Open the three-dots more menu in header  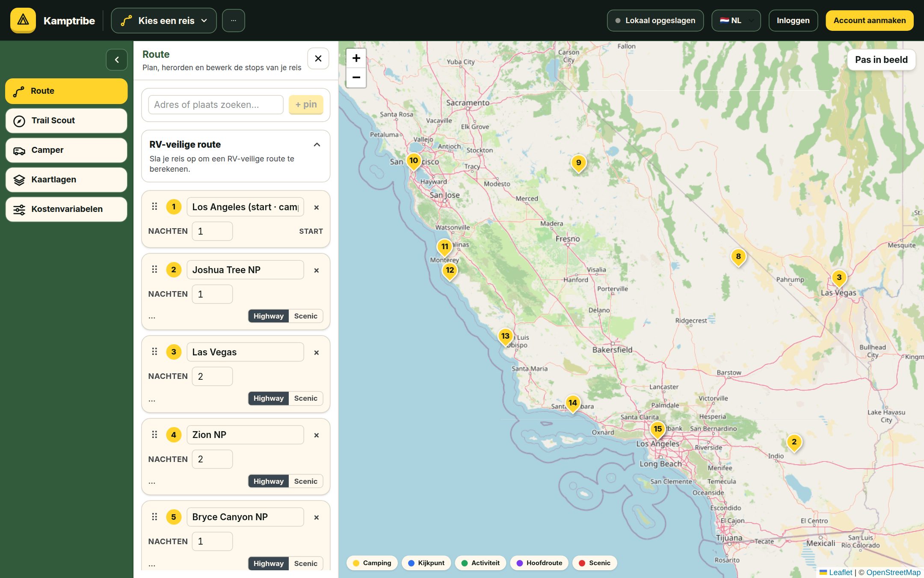(x=234, y=21)
